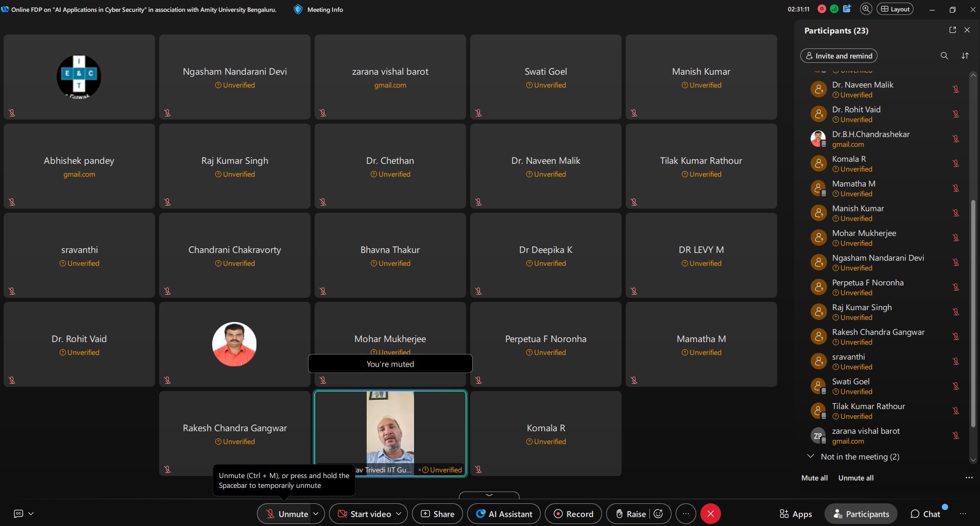Click the closed captions icon
Image resolution: width=980 pixels, height=526 pixels.
[19, 514]
